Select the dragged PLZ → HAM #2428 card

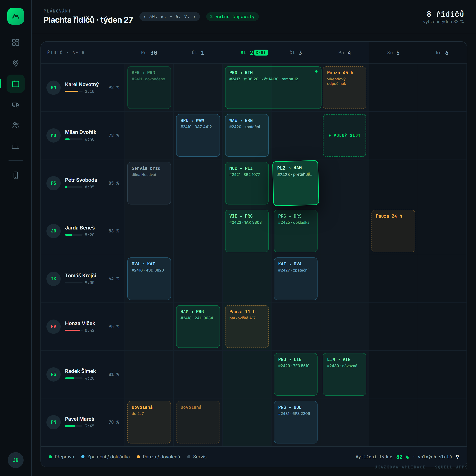point(296,183)
